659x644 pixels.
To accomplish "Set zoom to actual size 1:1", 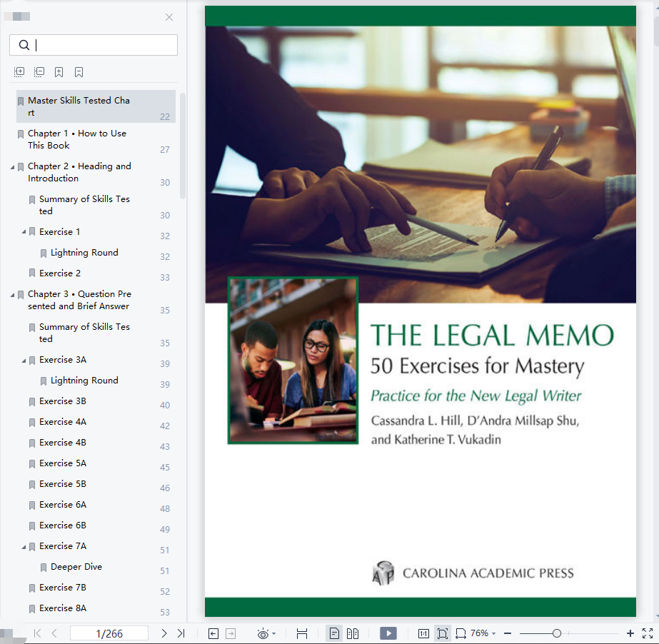I will (x=423, y=633).
